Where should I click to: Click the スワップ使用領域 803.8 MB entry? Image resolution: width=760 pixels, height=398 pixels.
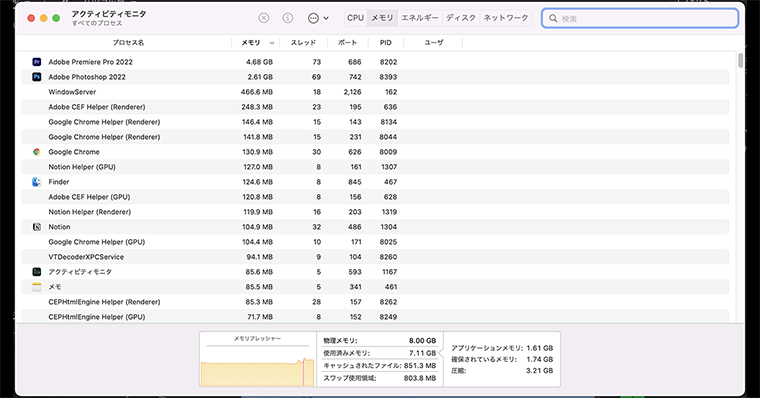point(380,378)
